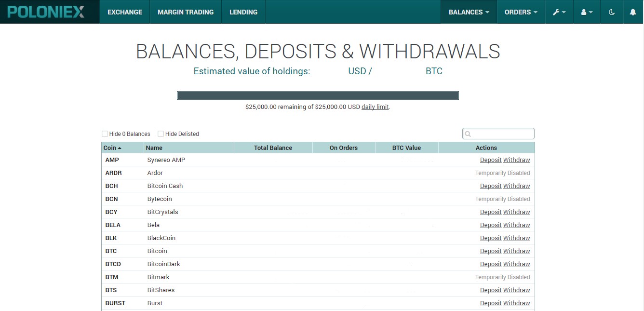Withdraw BitcoinDark
Viewport: 644px width, 311px height.
tap(517, 264)
